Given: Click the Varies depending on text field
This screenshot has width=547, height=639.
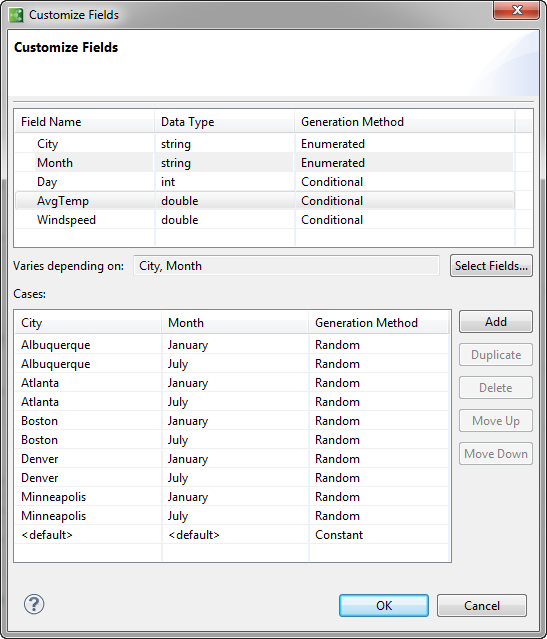Looking at the screenshot, I should pos(286,266).
